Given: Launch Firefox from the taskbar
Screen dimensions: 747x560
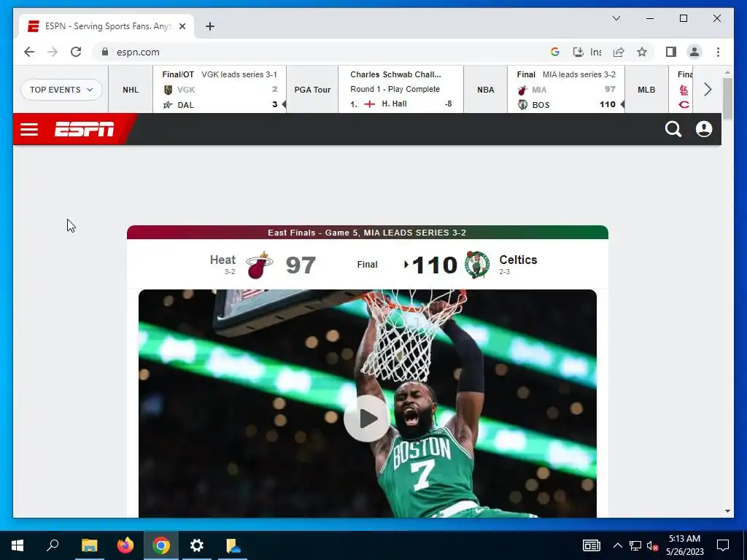Looking at the screenshot, I should click(x=125, y=545).
